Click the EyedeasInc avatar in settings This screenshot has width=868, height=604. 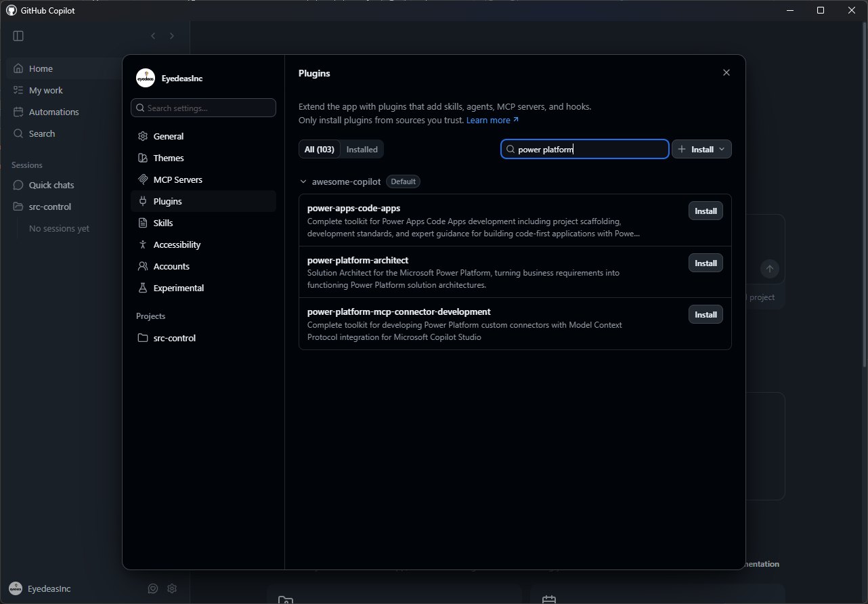(145, 79)
